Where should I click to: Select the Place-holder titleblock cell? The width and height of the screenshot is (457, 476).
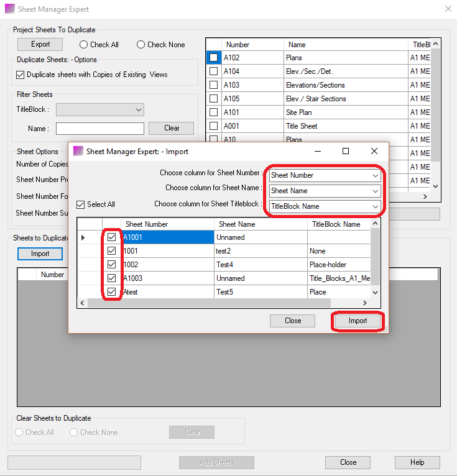[x=339, y=265]
